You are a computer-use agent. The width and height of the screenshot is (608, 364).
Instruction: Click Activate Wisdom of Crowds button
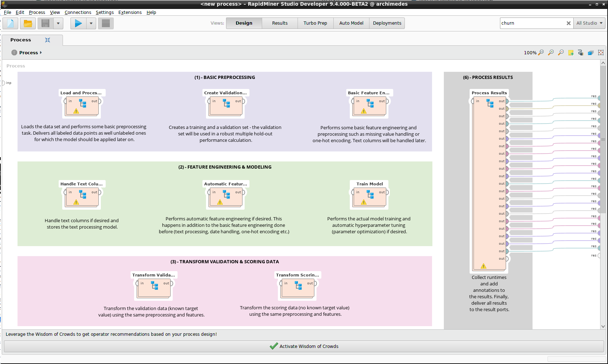pos(304,346)
